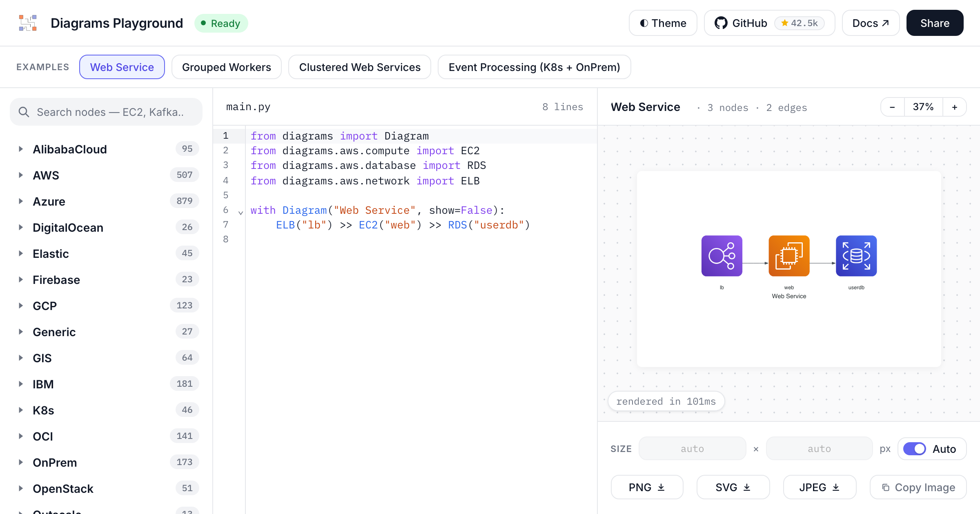Click line number 1 in the gutter
Image resolution: width=980 pixels, height=514 pixels.
coord(226,136)
